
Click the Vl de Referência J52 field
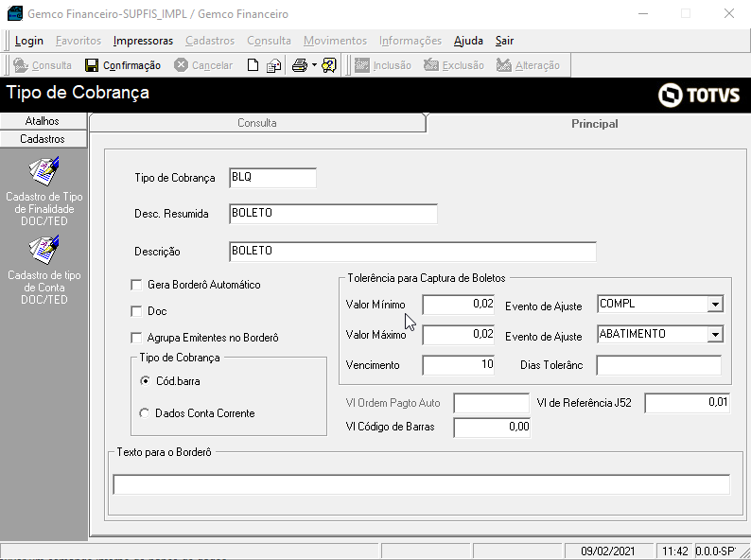pos(687,403)
